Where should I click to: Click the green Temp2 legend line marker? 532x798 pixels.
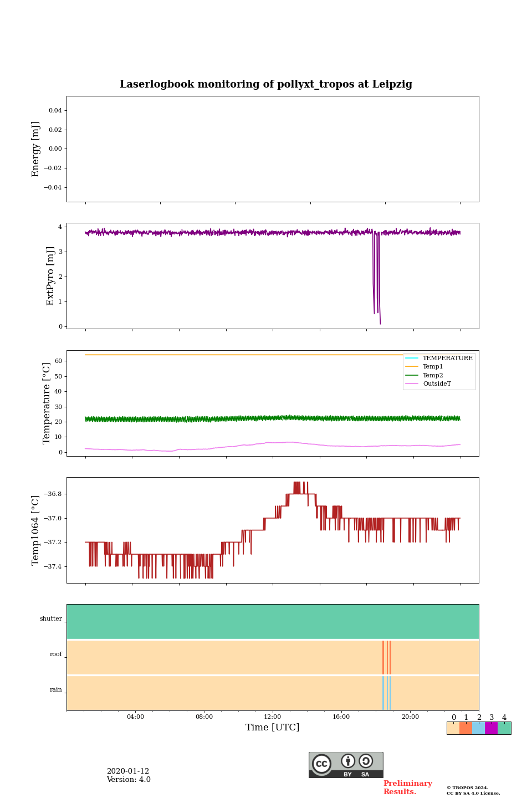pyautogui.click(x=412, y=375)
